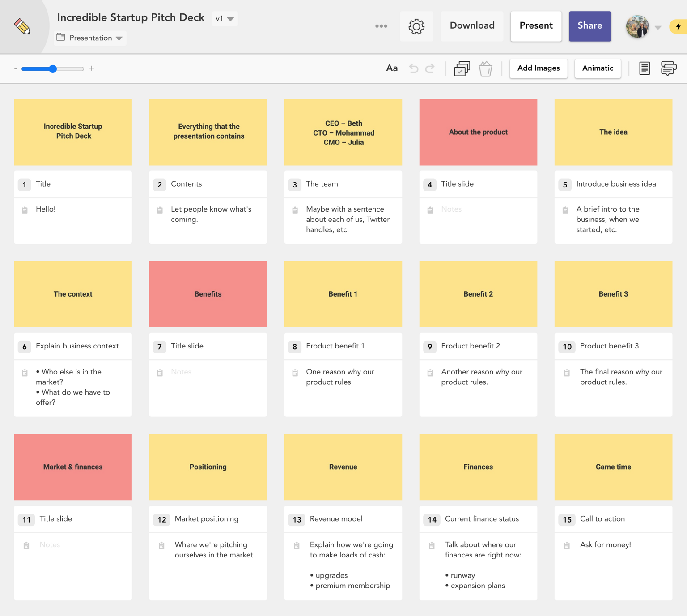
Task: Adjust the zoom slider handle
Action: [x=53, y=68]
